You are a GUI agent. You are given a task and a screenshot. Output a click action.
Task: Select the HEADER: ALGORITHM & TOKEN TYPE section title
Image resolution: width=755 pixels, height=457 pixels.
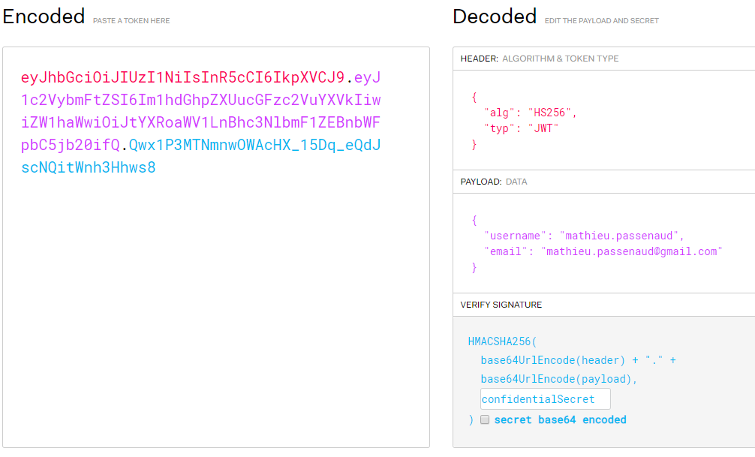point(539,59)
